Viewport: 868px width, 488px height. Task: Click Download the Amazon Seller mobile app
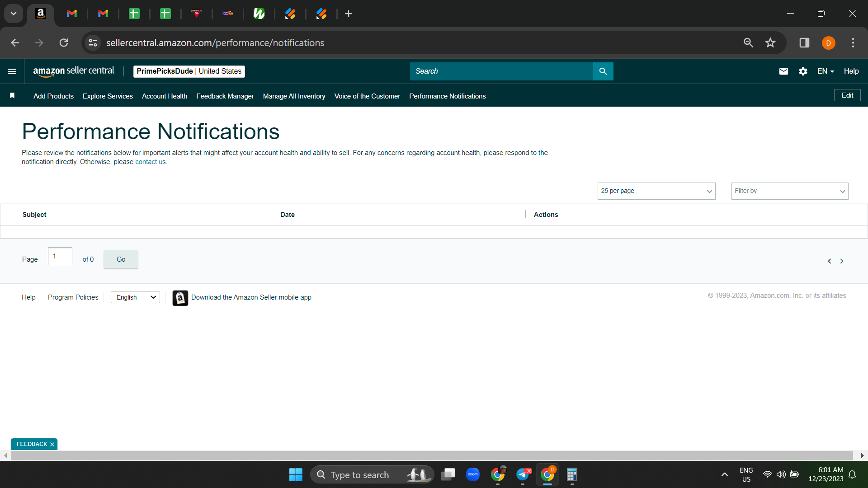coord(251,297)
